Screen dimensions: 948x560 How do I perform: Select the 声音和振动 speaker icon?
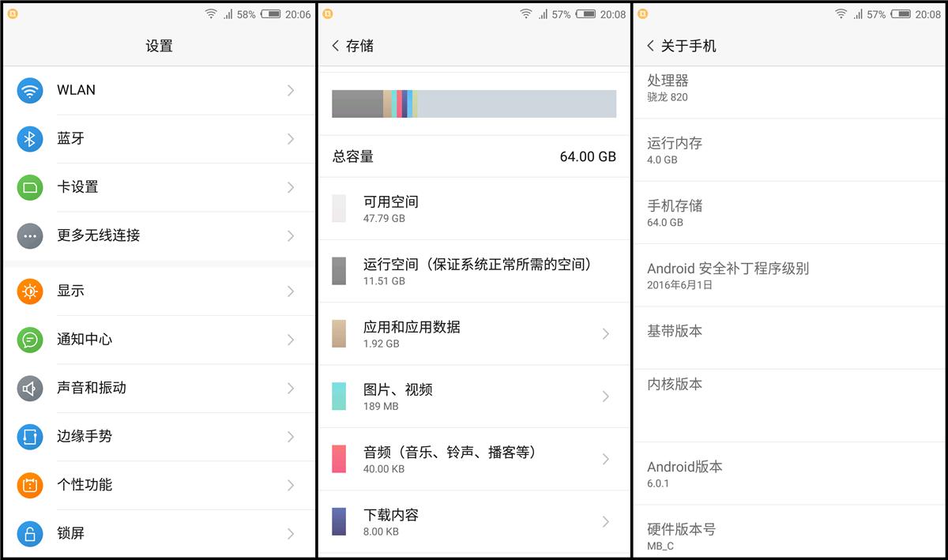[x=30, y=389]
